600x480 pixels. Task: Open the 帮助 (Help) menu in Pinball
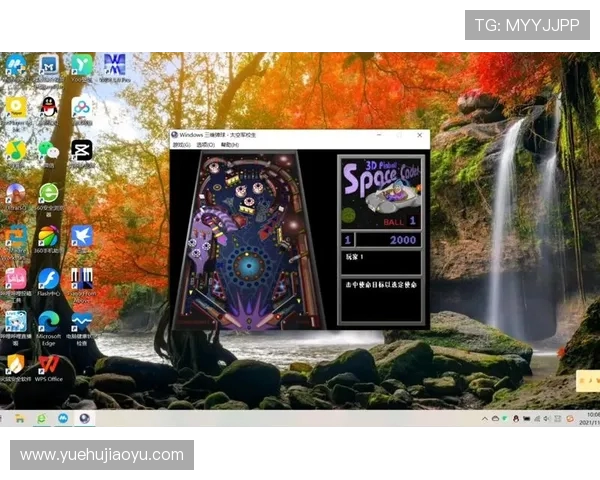(230, 145)
